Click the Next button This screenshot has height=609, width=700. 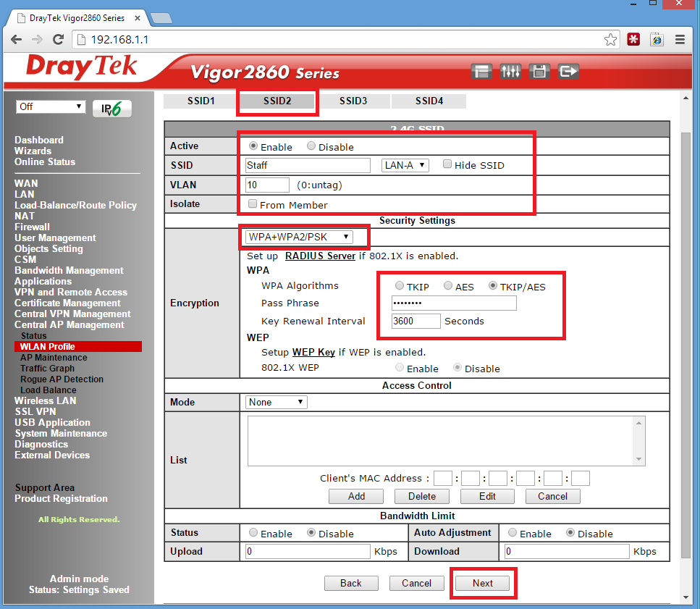483,583
